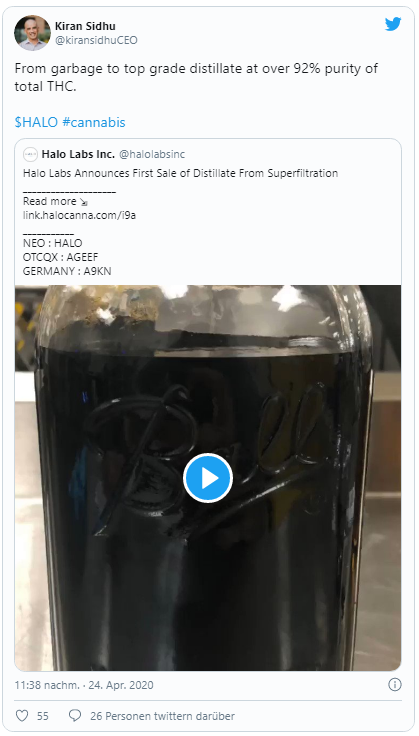419x736 pixels.
Task: Open the Halo Labs Inc. account name
Action: coord(78,154)
